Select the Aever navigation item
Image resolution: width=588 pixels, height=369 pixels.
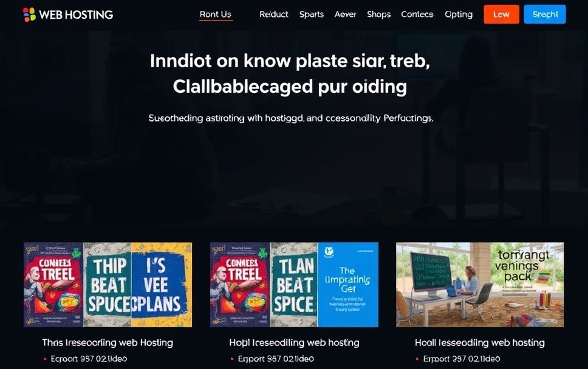pos(346,14)
